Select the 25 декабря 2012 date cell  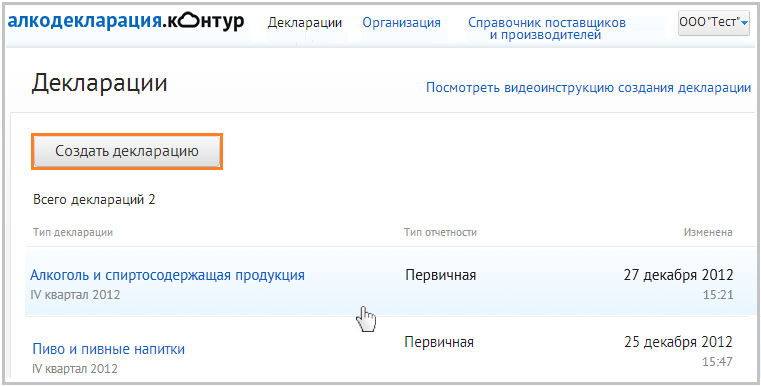(678, 342)
